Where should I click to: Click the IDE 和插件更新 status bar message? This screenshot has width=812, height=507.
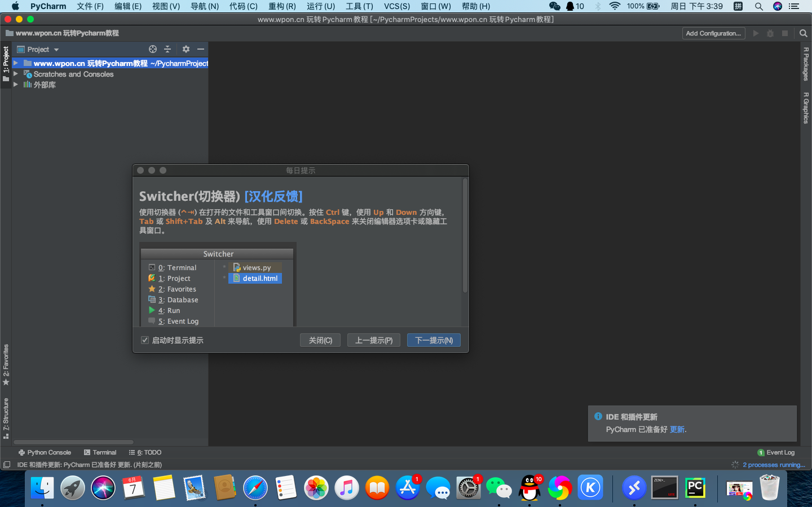coord(90,465)
